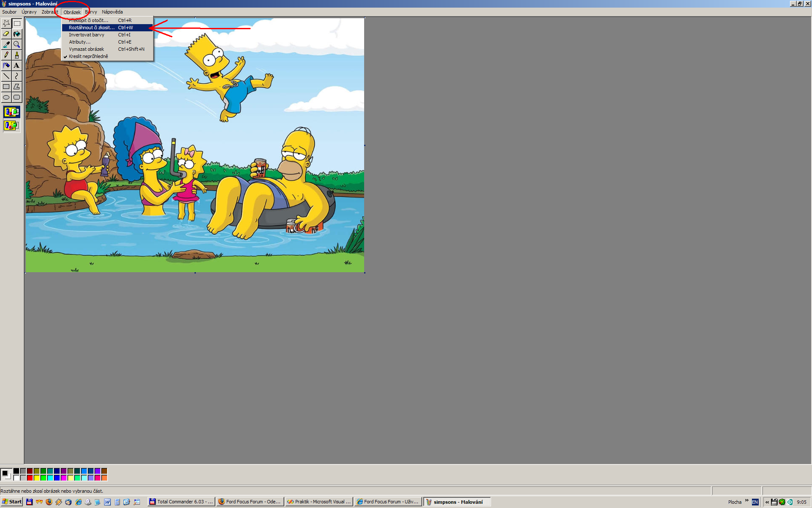
Task: Expand the Úpravy menu
Action: [29, 12]
